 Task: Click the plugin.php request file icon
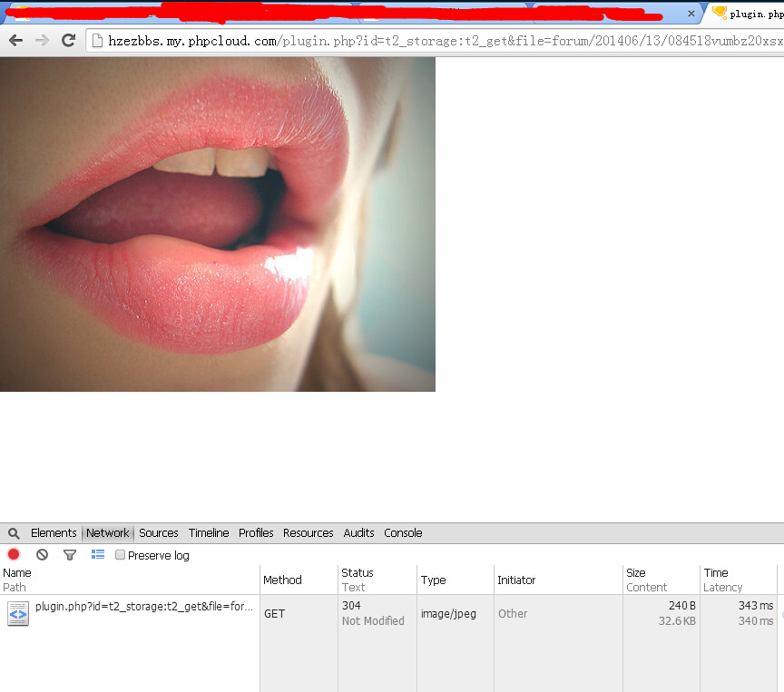[x=17, y=614]
